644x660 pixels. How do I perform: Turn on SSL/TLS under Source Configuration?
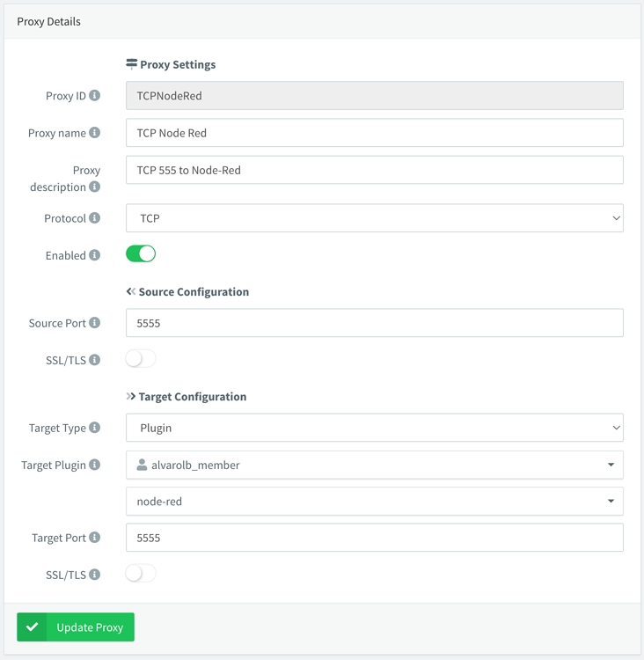click(141, 359)
